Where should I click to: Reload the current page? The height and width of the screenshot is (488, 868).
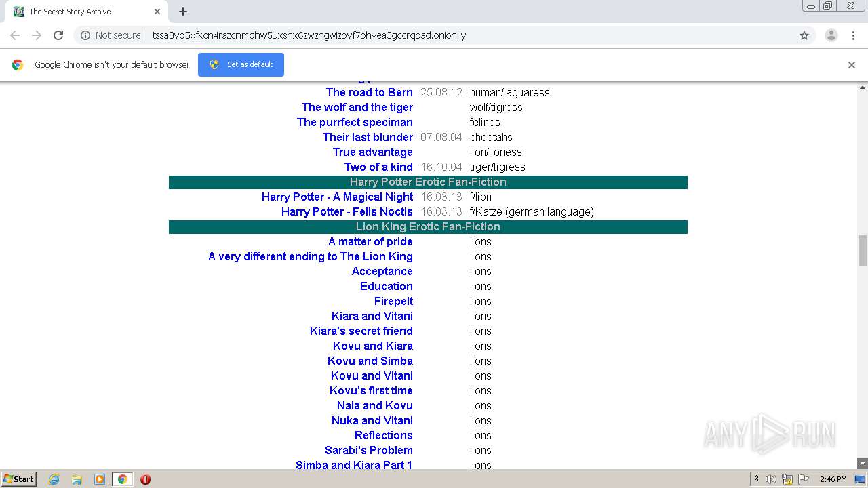(58, 35)
